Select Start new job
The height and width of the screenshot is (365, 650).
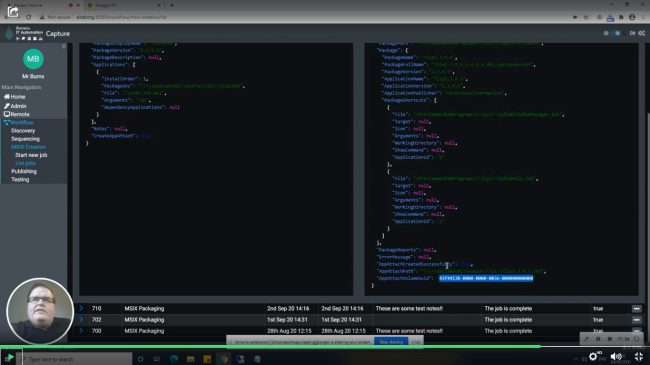pos(31,155)
